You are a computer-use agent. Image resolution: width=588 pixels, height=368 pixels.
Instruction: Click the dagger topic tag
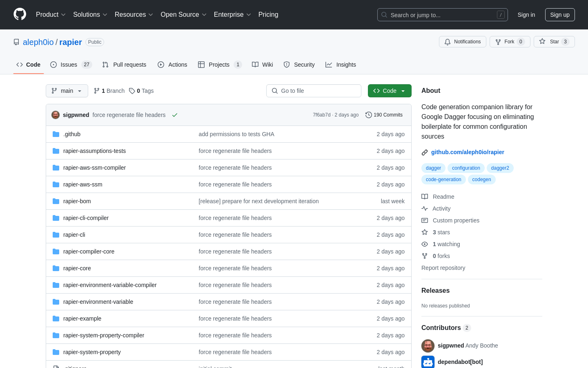pyautogui.click(x=433, y=168)
